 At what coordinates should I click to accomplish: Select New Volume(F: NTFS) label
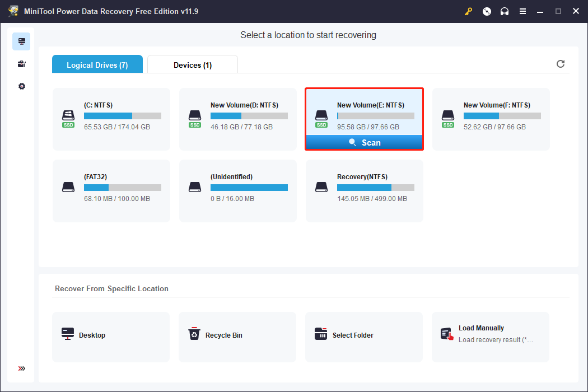pyautogui.click(x=497, y=105)
